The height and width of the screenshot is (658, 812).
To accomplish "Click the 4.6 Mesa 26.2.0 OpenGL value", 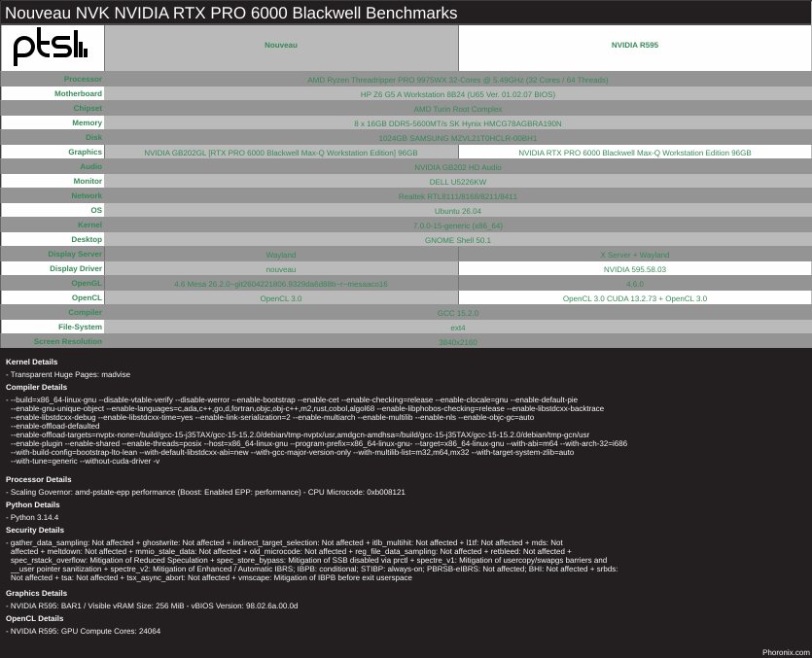I will click(281, 284).
